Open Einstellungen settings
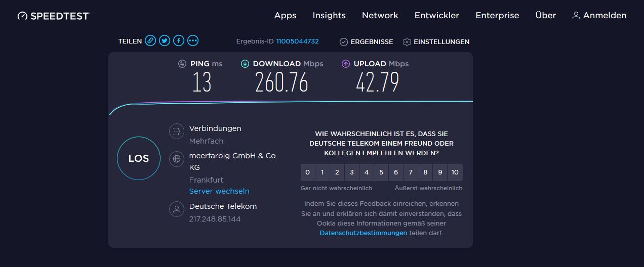This screenshot has height=267, width=644. (436, 41)
